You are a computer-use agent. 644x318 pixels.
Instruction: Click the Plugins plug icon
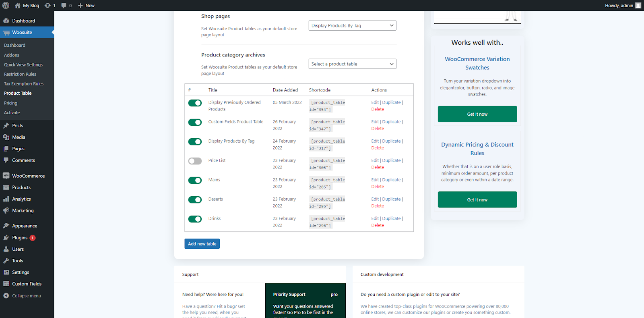pos(6,238)
